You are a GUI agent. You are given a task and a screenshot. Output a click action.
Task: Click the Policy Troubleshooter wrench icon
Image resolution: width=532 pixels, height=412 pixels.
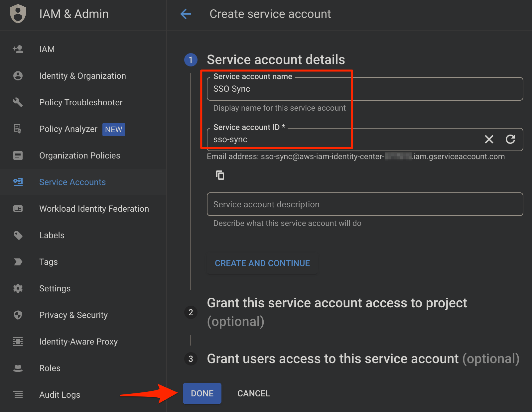tap(18, 102)
